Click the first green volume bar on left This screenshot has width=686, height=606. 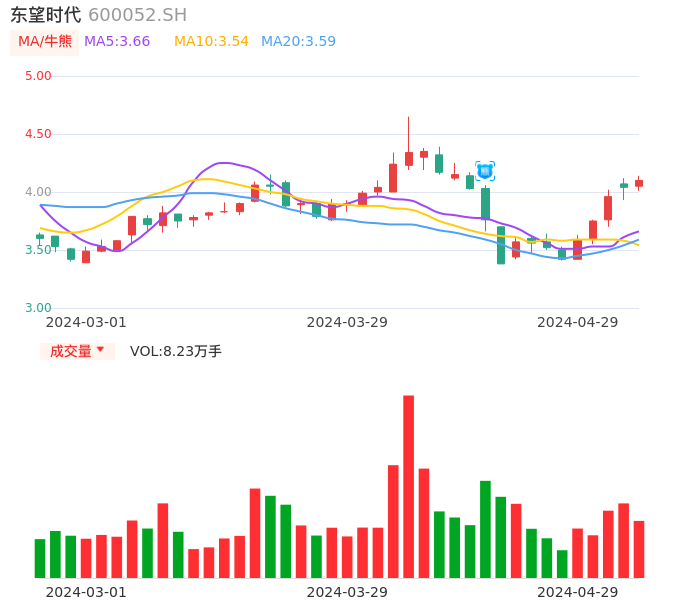tap(40, 558)
